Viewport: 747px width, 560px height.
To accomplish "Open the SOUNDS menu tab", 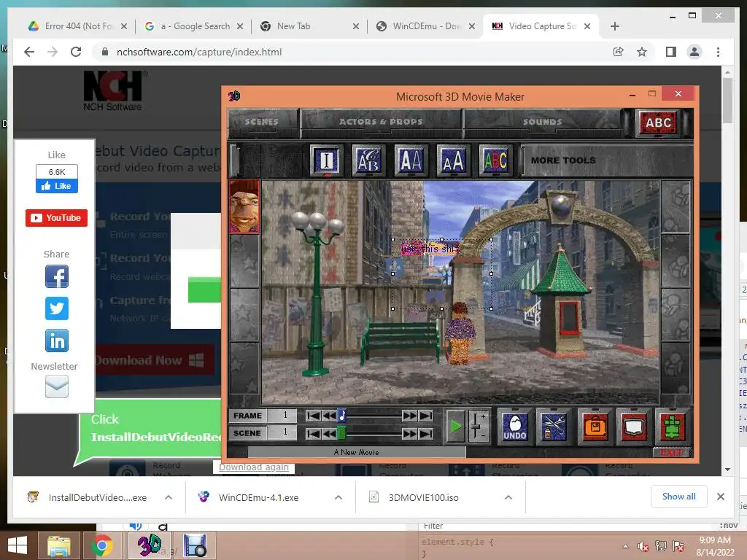I will coord(542,122).
